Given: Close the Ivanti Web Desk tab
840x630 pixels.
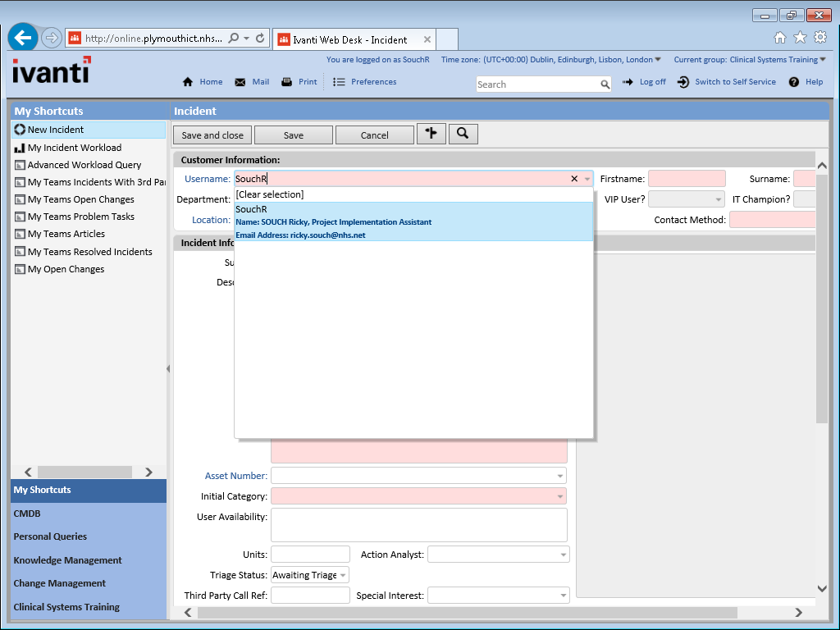Looking at the screenshot, I should [x=427, y=39].
